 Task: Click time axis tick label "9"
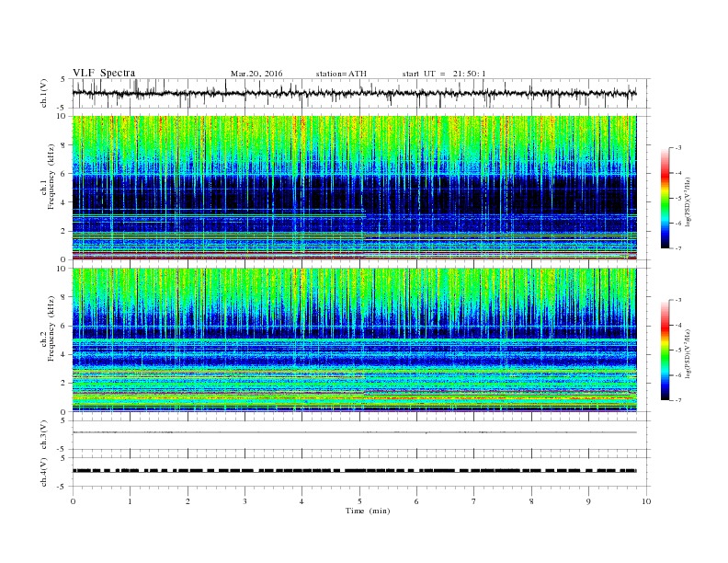coord(588,501)
